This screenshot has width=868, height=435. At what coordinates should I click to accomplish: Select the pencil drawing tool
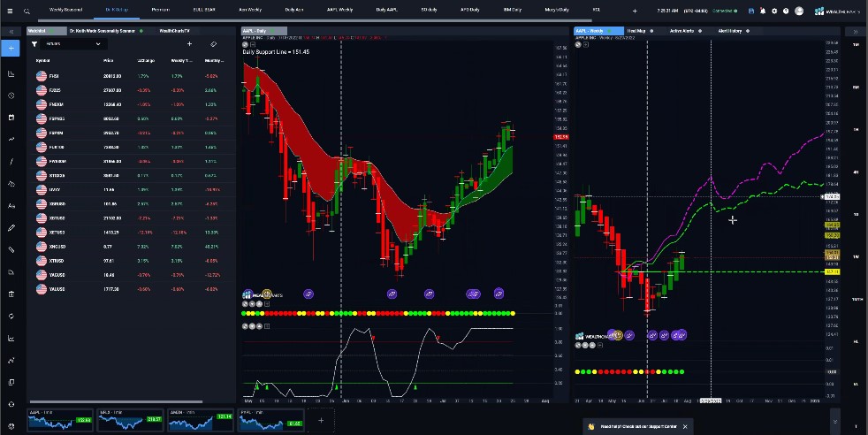11,228
